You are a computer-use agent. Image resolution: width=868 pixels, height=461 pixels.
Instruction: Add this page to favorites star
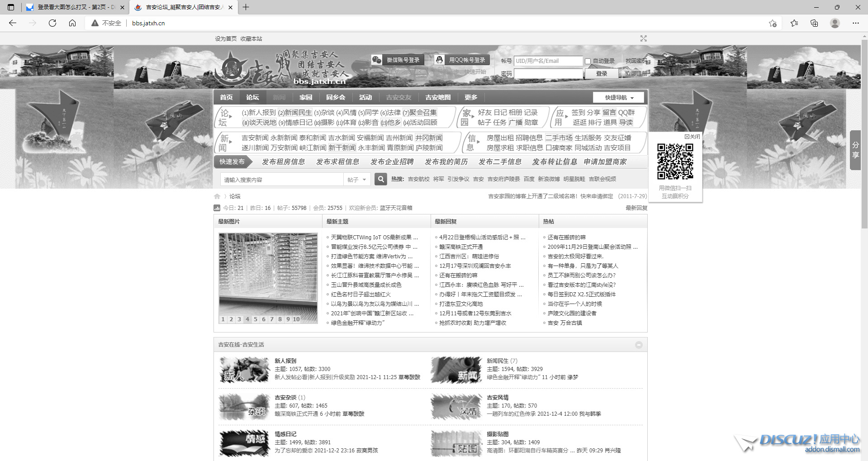773,23
